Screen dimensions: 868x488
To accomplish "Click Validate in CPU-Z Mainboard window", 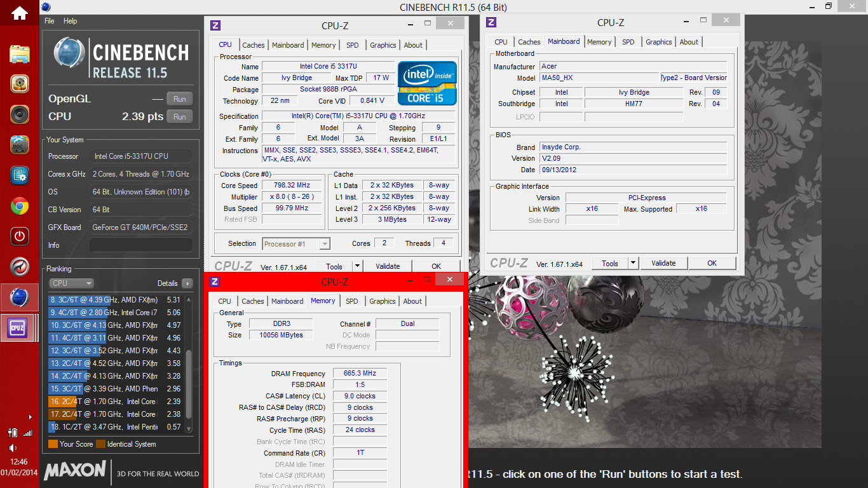I will point(663,263).
